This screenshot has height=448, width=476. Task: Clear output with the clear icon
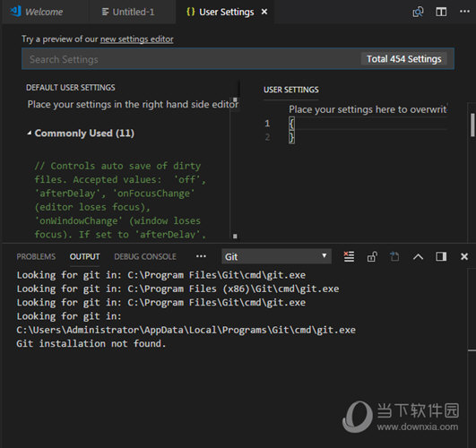click(x=349, y=256)
